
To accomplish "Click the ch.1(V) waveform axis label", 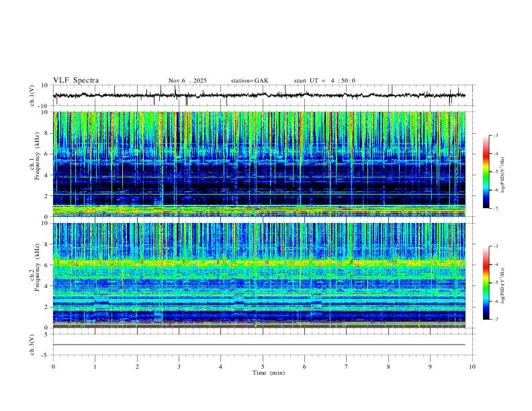I will [32, 95].
